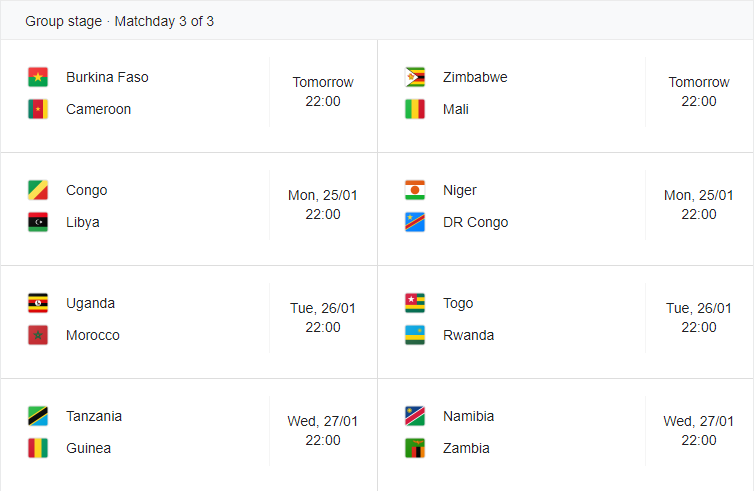
Task: Open the Morocco team name link
Action: (x=93, y=335)
